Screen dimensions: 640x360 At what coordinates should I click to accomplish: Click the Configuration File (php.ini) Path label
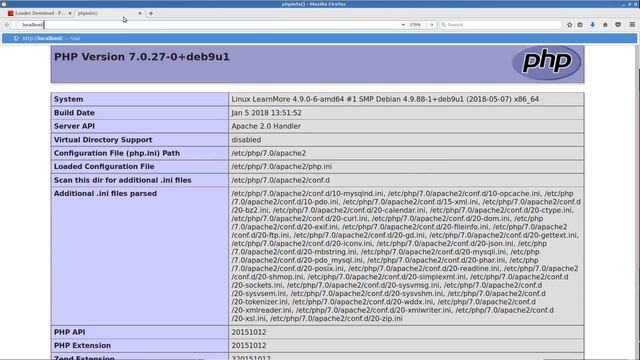117,153
